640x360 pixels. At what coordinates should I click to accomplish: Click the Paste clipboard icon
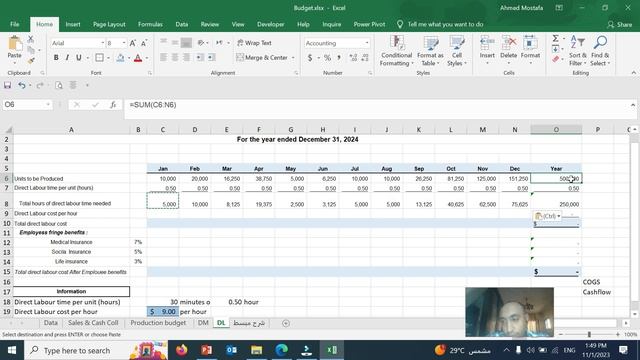tap(15, 44)
